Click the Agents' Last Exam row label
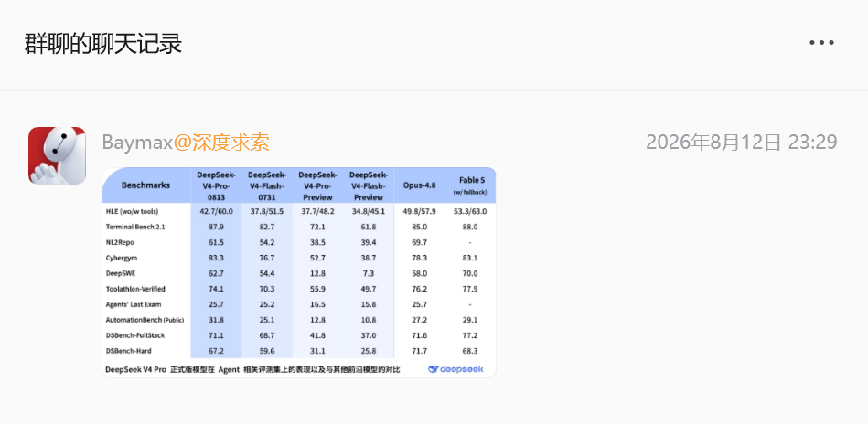Image resolution: width=868 pixels, height=424 pixels. [134, 304]
